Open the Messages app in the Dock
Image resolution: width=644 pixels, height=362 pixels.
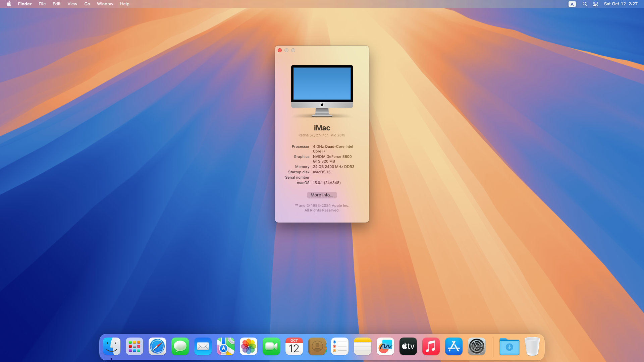tap(180, 346)
